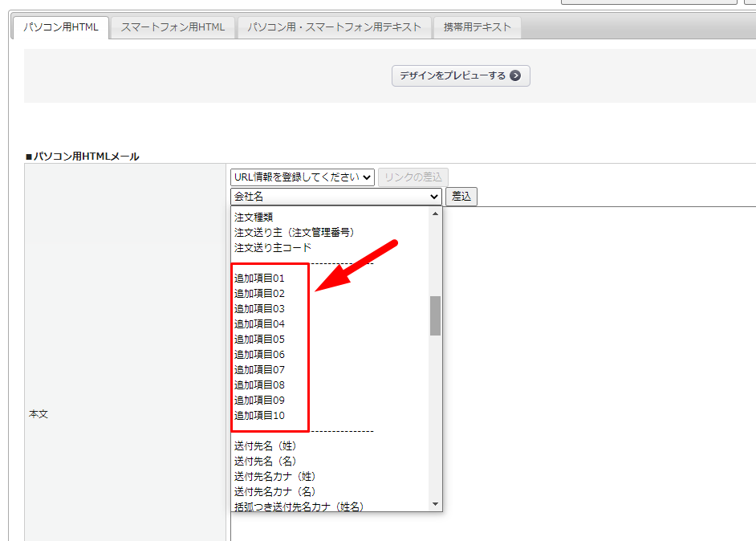Select 注文送り主（注文管理番号） option
Screen dimensions: 756x541
click(x=330, y=233)
